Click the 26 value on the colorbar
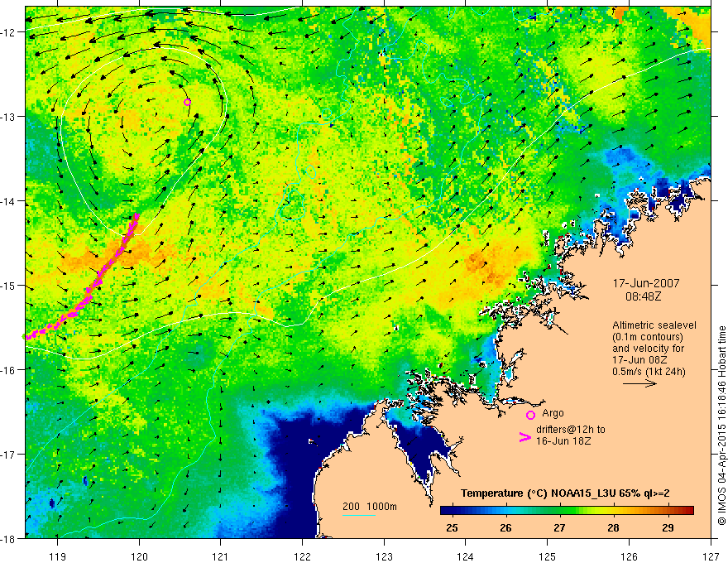Image resolution: width=728 pixels, height=563 pixels. [x=505, y=527]
